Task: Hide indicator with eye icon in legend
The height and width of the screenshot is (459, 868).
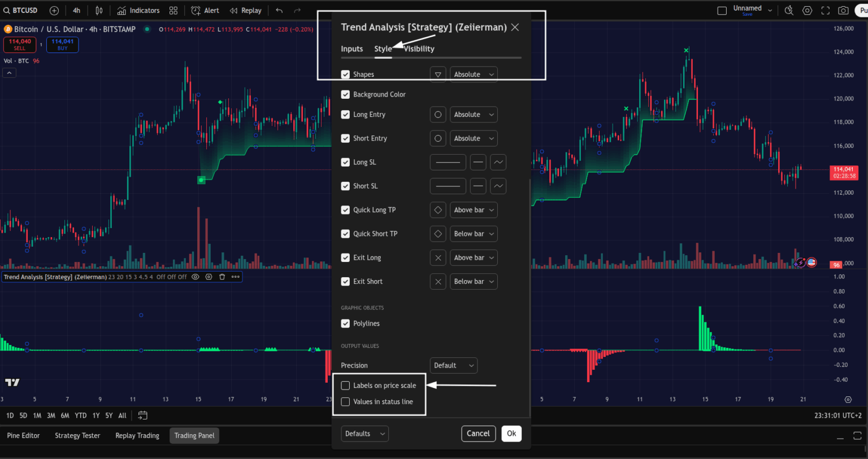Action: coord(196,277)
